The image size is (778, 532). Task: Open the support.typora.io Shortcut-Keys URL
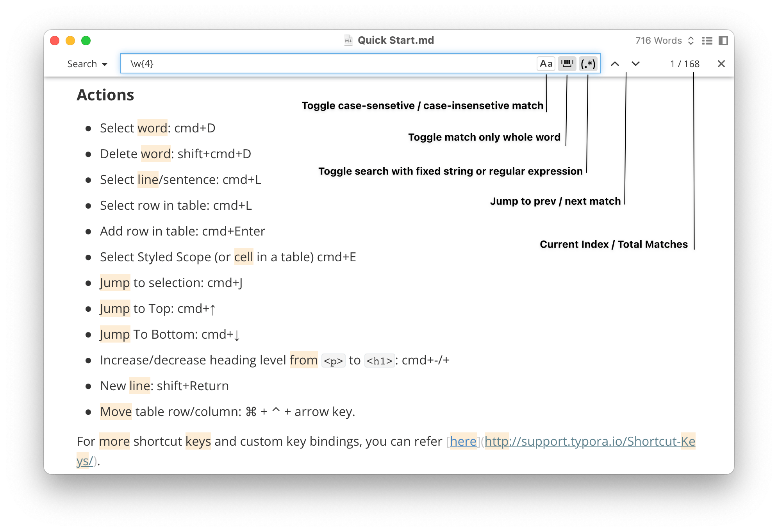click(590, 441)
